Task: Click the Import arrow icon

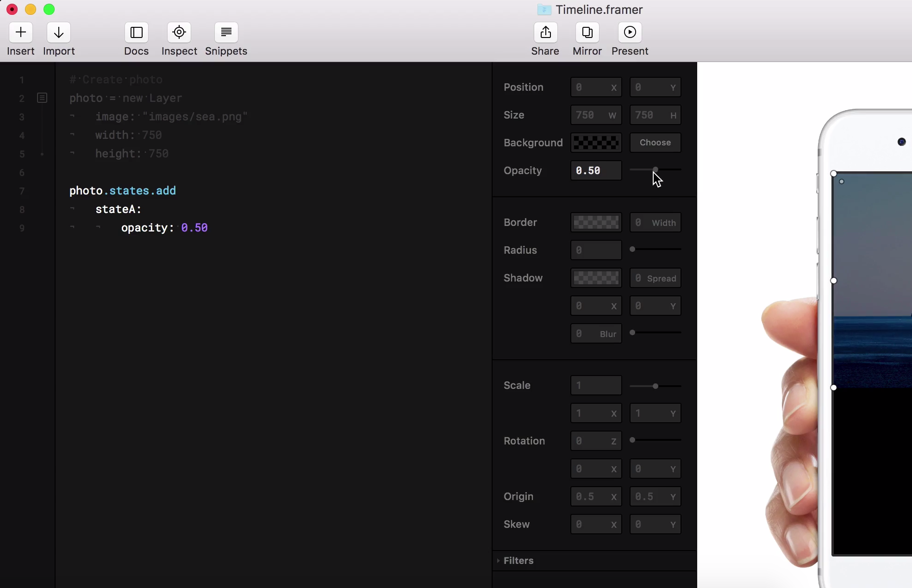Action: tap(59, 32)
